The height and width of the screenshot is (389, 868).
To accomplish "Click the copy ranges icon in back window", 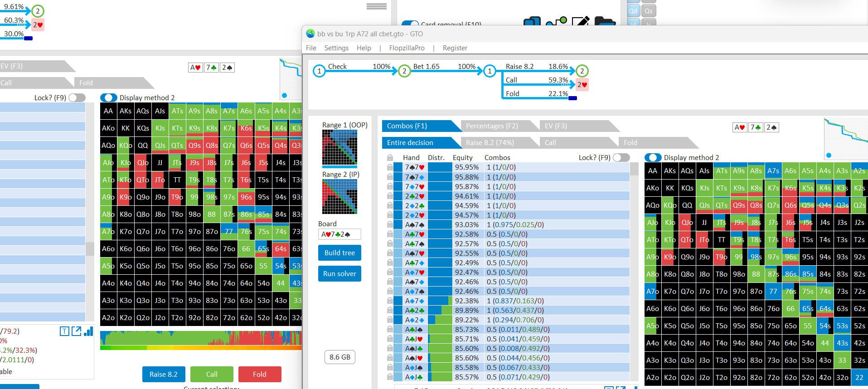I will (x=532, y=21).
